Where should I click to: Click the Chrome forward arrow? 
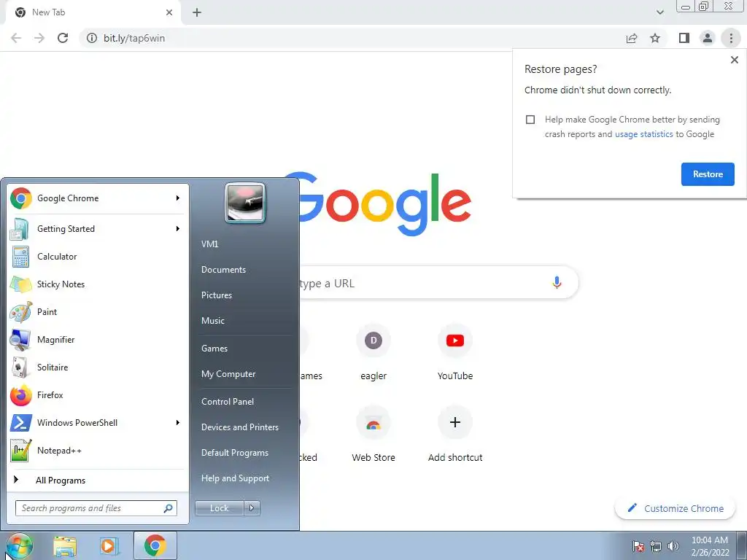39,38
